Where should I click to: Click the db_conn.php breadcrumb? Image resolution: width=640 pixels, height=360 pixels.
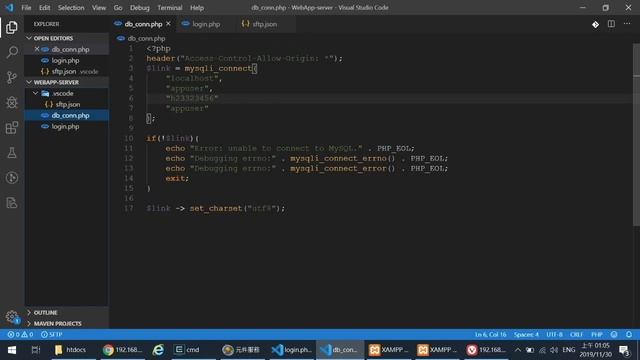[x=146, y=38]
